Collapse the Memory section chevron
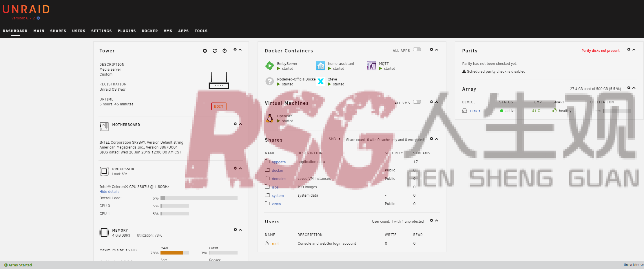 [x=240, y=230]
